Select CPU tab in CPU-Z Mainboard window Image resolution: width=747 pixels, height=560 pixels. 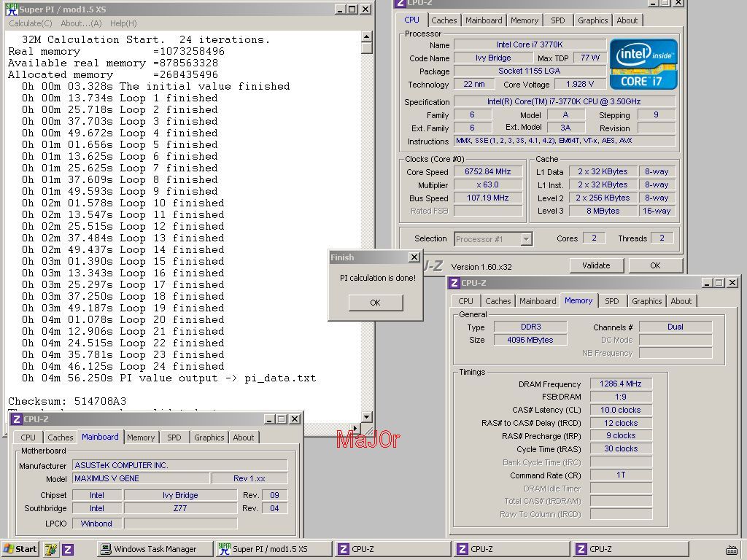pyautogui.click(x=28, y=437)
